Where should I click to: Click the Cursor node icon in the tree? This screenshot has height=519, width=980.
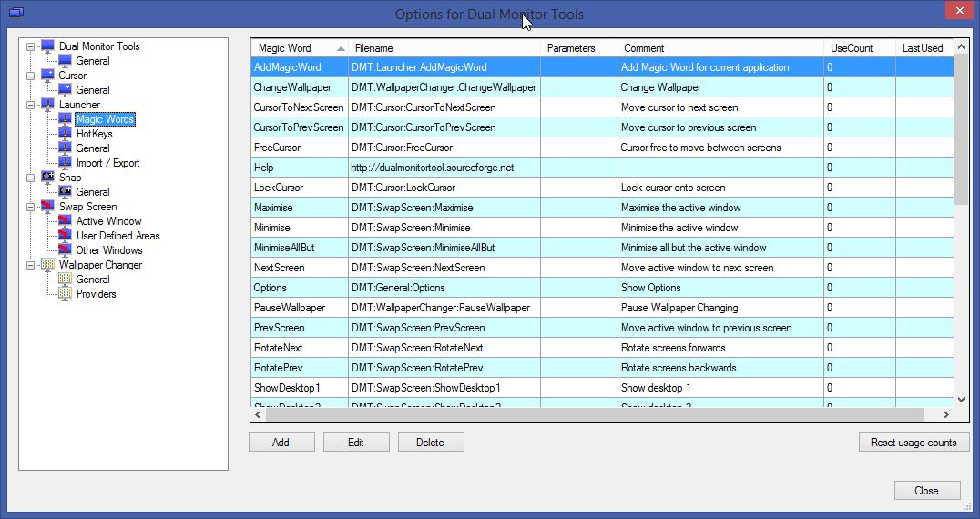pyautogui.click(x=47, y=75)
